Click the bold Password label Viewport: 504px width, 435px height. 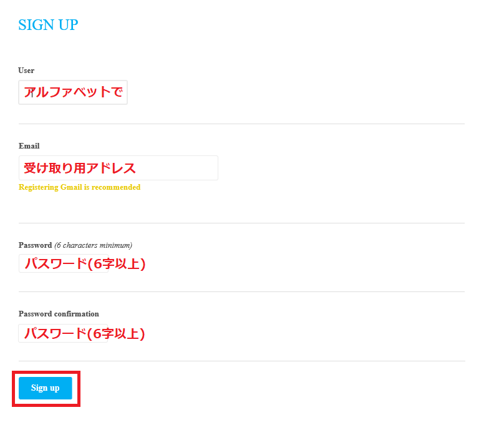(x=35, y=245)
